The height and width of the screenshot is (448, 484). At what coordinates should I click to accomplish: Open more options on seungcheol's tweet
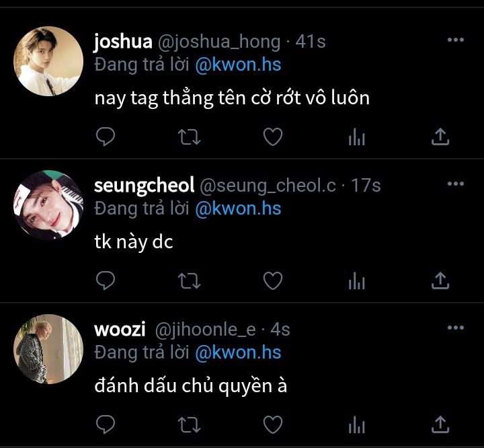tap(456, 184)
